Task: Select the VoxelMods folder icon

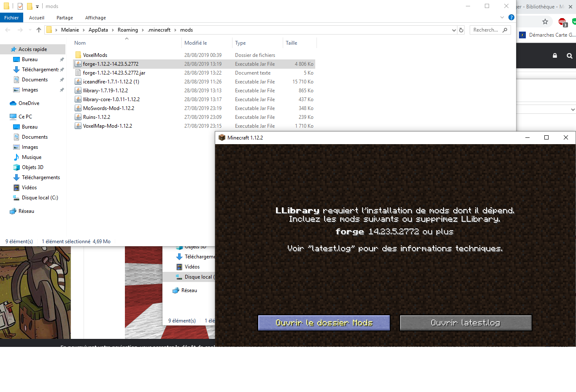Action: coord(78,55)
